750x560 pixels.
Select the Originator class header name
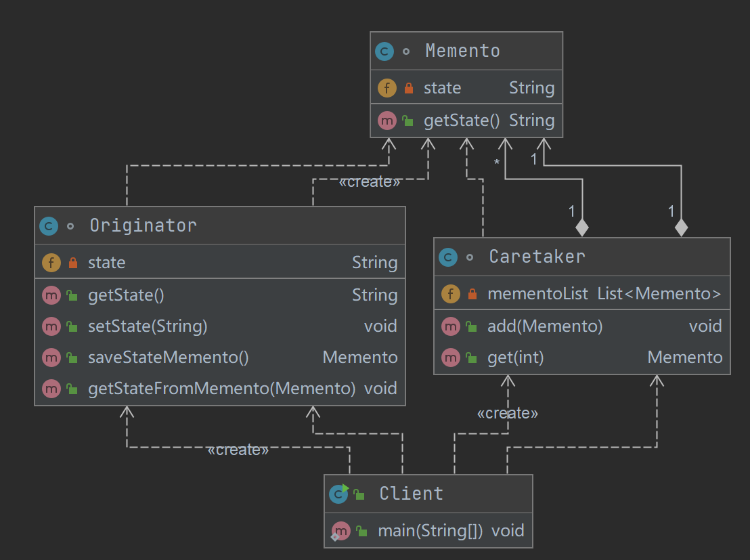tap(143, 225)
